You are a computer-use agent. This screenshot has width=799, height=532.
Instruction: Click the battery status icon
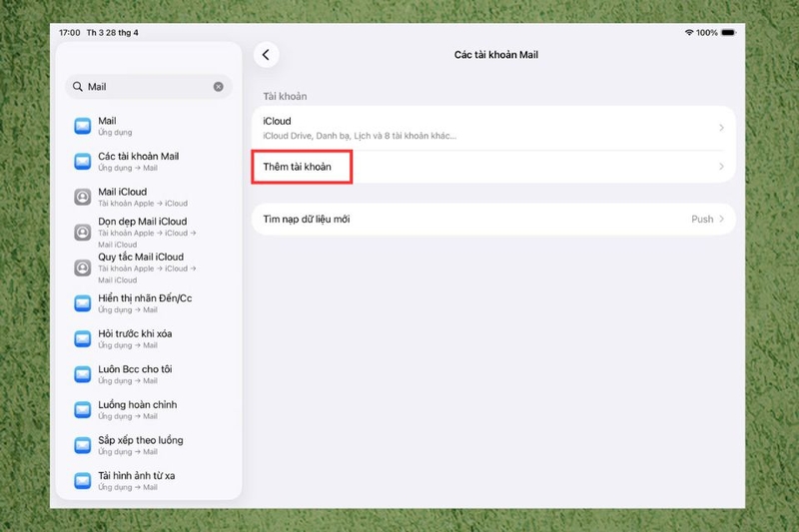point(729,33)
